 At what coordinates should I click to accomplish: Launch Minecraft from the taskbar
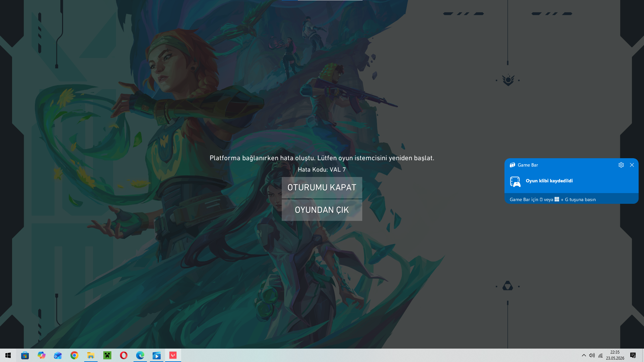click(107, 355)
